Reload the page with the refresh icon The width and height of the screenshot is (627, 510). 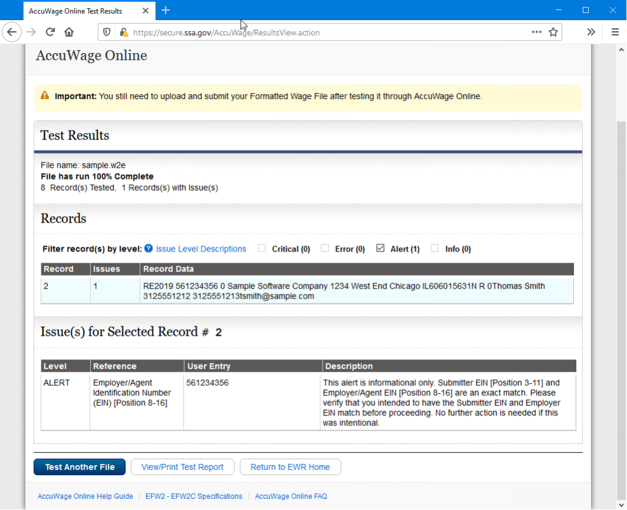pyautogui.click(x=50, y=32)
